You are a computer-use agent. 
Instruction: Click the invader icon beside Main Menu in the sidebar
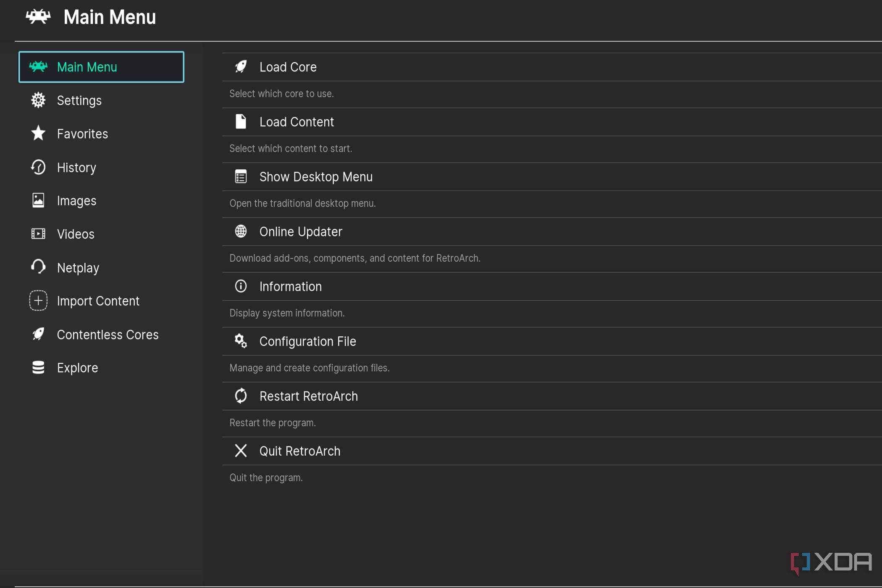(x=38, y=67)
